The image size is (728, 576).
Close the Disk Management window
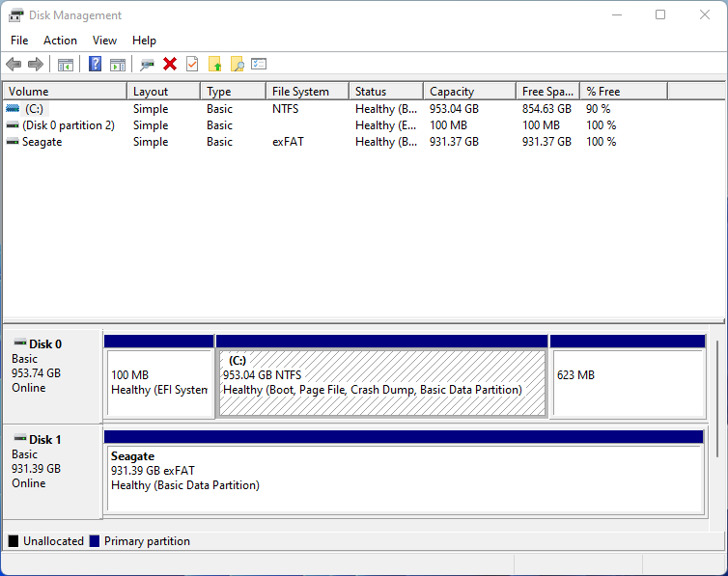704,14
